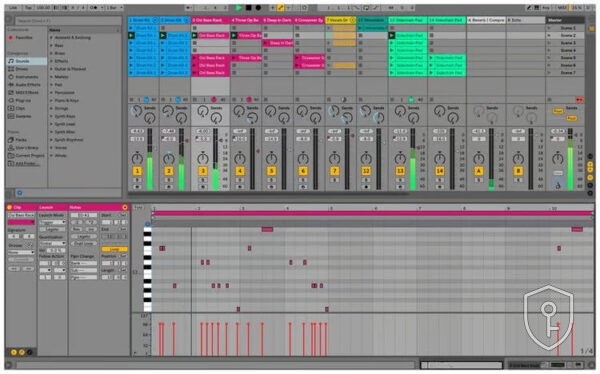Screen dimensions: 600x374
Task: Select the Master track header
Action: (565, 20)
